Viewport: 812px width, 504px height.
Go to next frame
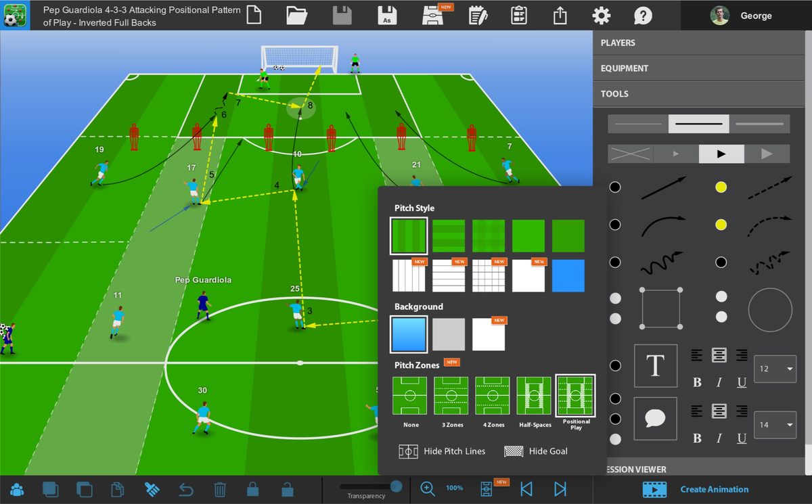pos(560,488)
